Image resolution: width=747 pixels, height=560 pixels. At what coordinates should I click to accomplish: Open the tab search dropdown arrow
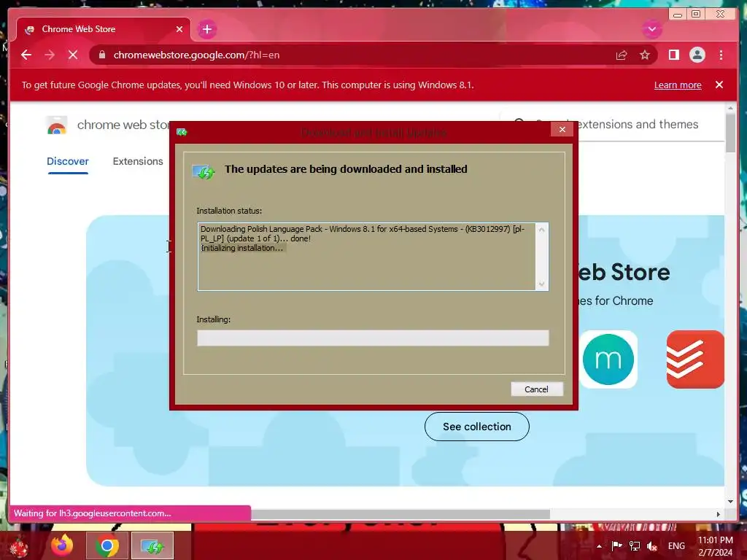tap(651, 29)
